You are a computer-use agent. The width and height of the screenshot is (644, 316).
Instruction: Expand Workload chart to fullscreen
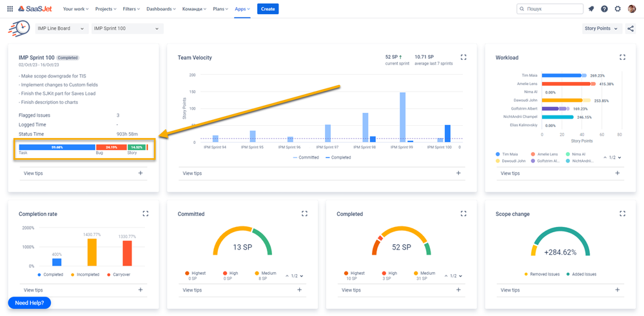tap(622, 57)
